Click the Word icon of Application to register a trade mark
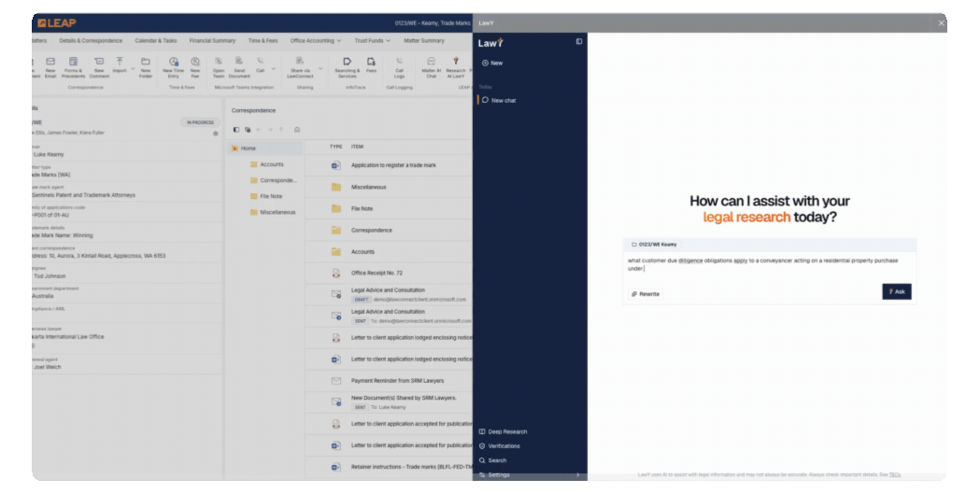This screenshot has height=493, width=980. point(335,165)
